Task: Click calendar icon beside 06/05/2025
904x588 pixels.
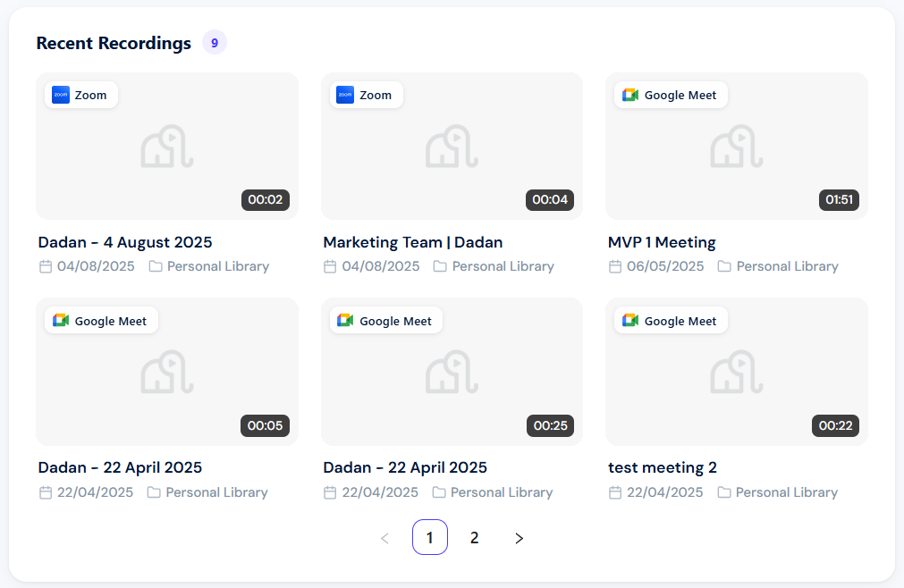Action: pos(615,266)
